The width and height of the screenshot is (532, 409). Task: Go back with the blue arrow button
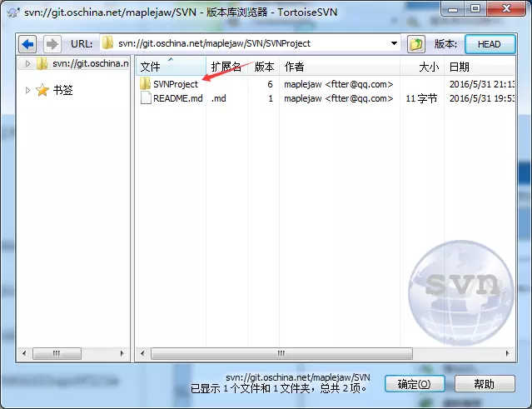27,44
